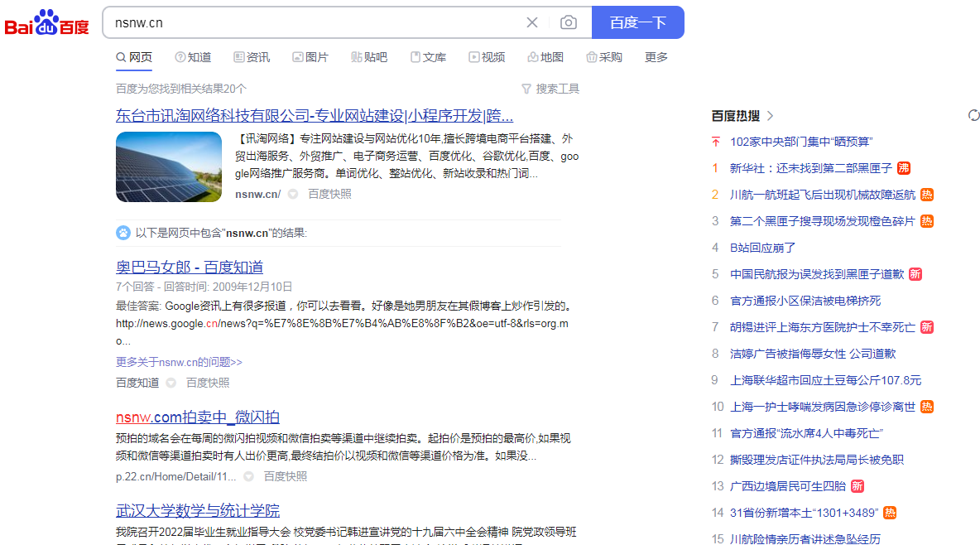Click 热 badge on hot item 10
Image resolution: width=980 pixels, height=545 pixels.
(927, 407)
